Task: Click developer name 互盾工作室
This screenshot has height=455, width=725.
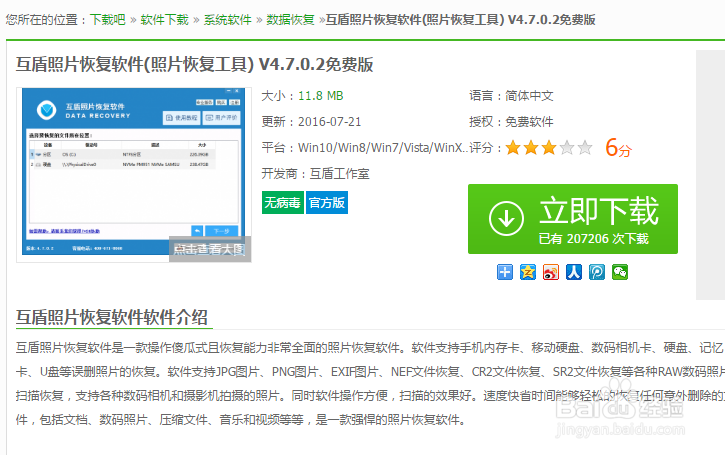Action: click(339, 174)
